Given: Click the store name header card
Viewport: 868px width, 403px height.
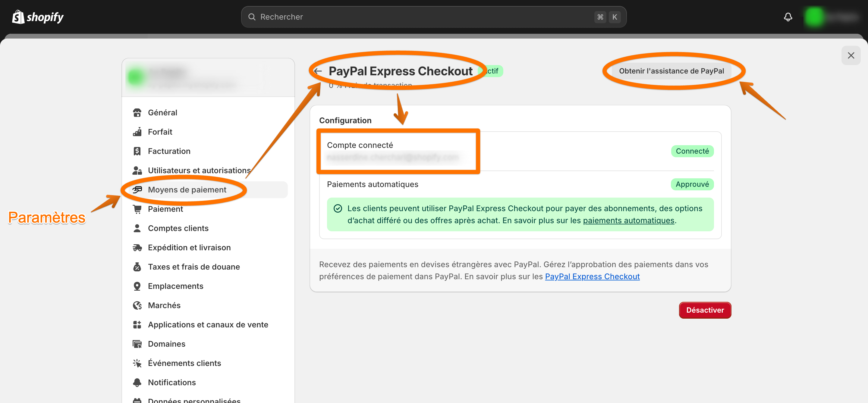Looking at the screenshot, I should (208, 77).
